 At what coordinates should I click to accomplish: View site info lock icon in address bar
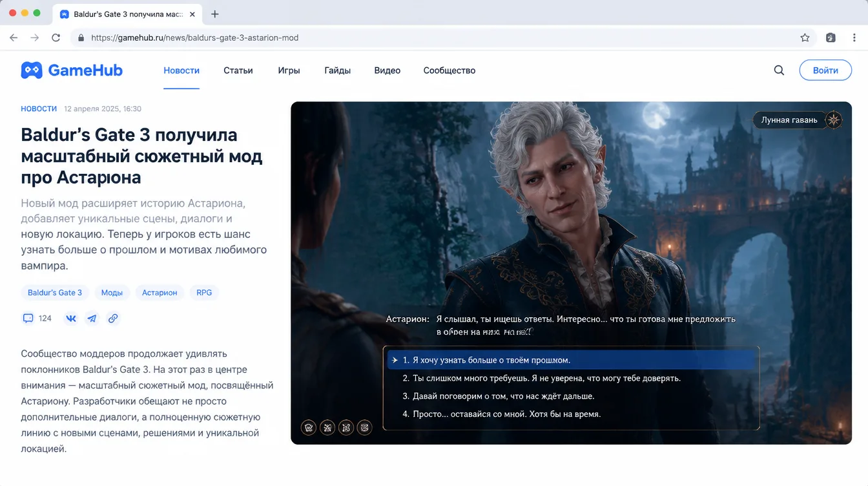pos(81,37)
